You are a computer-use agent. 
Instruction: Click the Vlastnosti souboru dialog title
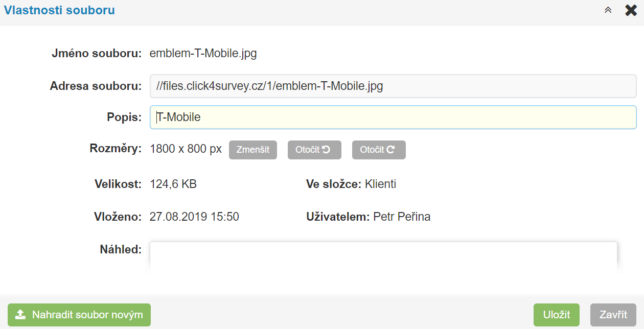click(59, 10)
